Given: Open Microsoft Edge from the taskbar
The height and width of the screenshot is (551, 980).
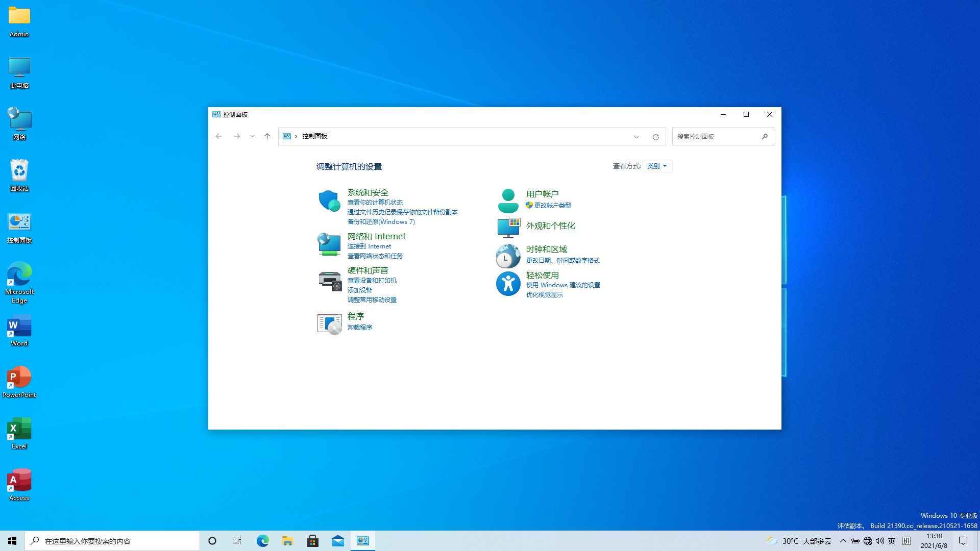Looking at the screenshot, I should click(x=262, y=541).
